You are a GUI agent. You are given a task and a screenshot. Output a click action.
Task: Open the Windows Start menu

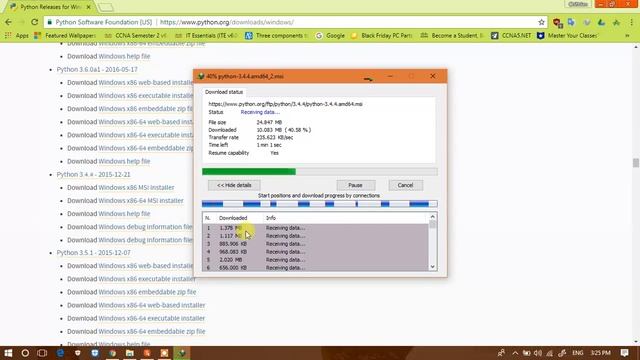click(x=8, y=353)
